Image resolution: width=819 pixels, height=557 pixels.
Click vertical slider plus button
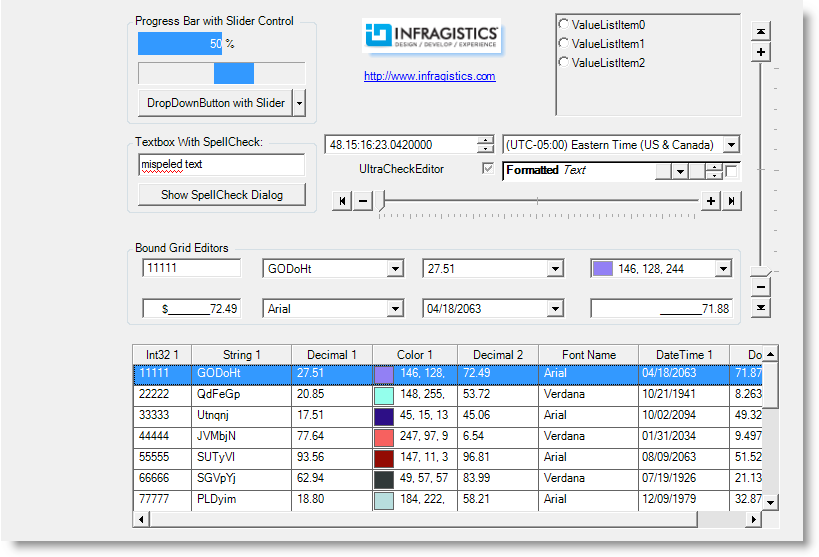[x=761, y=52]
